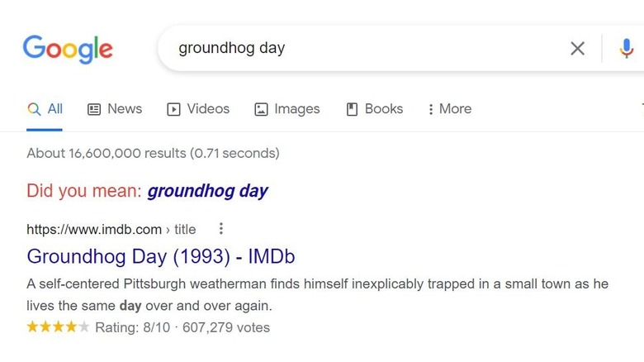Switch to the Images tab

click(296, 109)
